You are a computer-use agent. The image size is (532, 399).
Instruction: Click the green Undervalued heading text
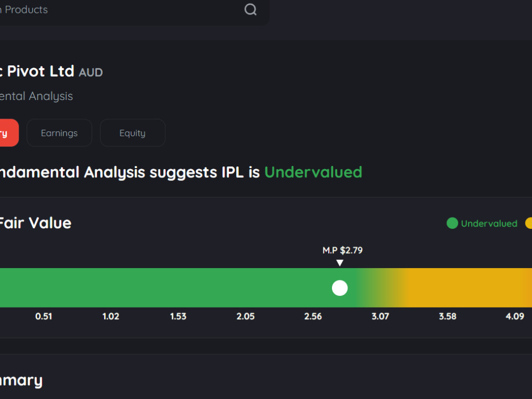pos(313,172)
